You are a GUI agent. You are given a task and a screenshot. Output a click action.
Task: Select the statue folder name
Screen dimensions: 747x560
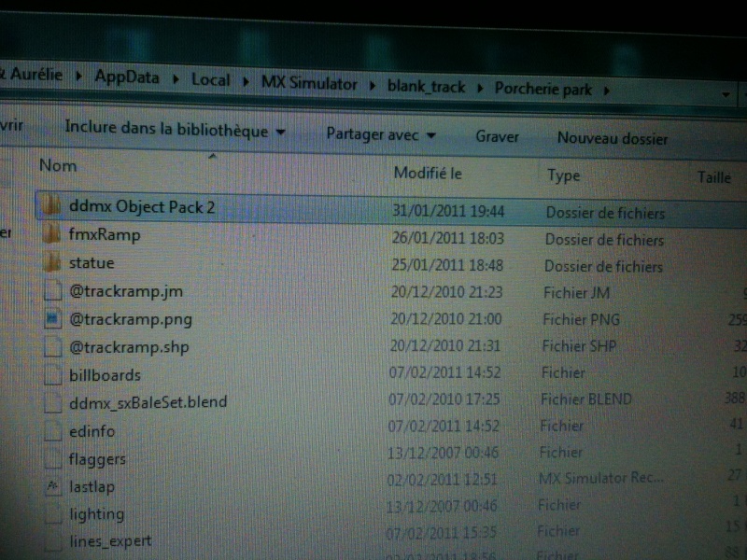coord(92,263)
